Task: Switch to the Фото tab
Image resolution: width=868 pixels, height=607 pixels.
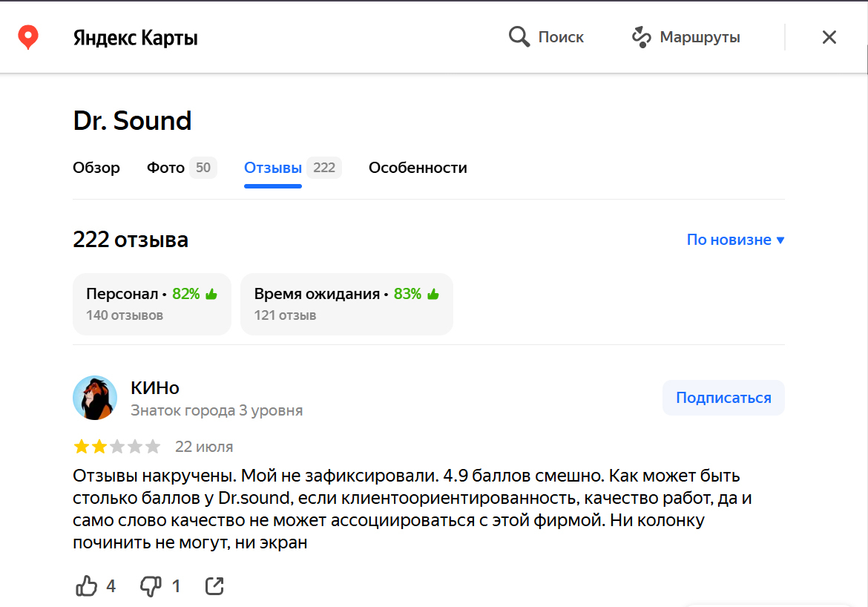Action: click(166, 168)
